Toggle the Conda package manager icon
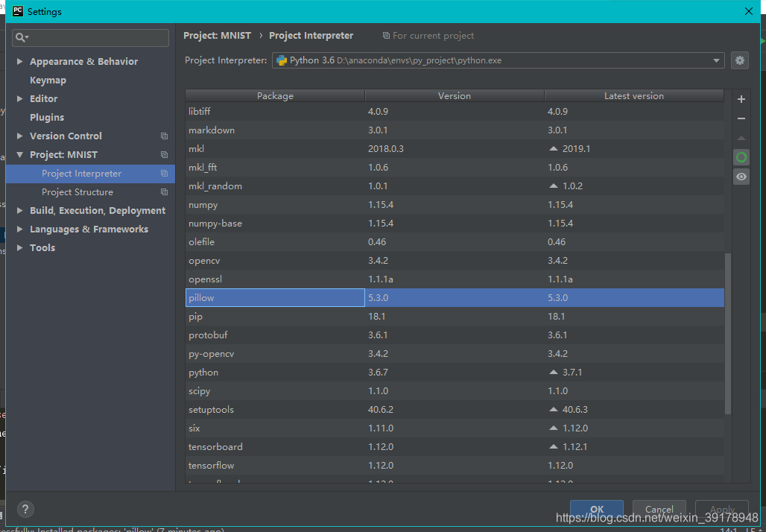 click(741, 157)
